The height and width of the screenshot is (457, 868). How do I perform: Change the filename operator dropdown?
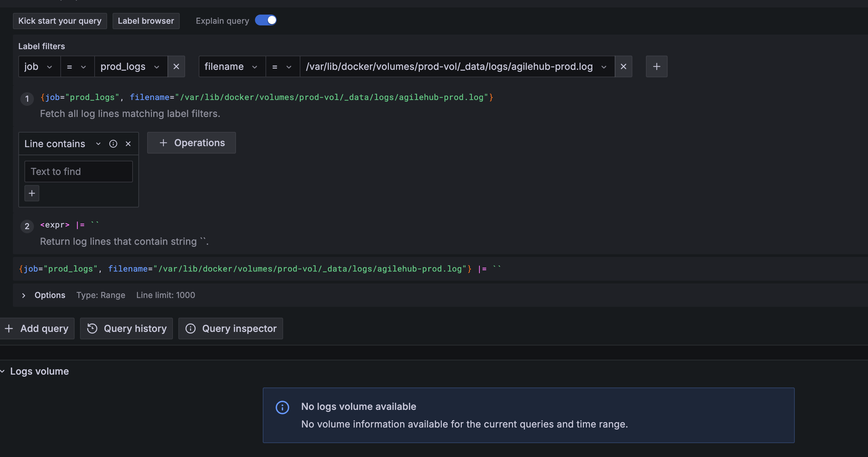(x=282, y=67)
